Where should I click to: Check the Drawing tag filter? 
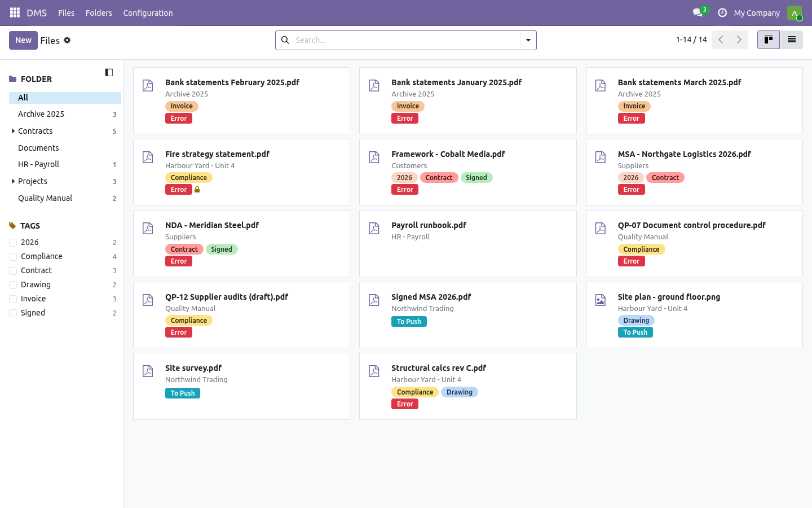(13, 285)
